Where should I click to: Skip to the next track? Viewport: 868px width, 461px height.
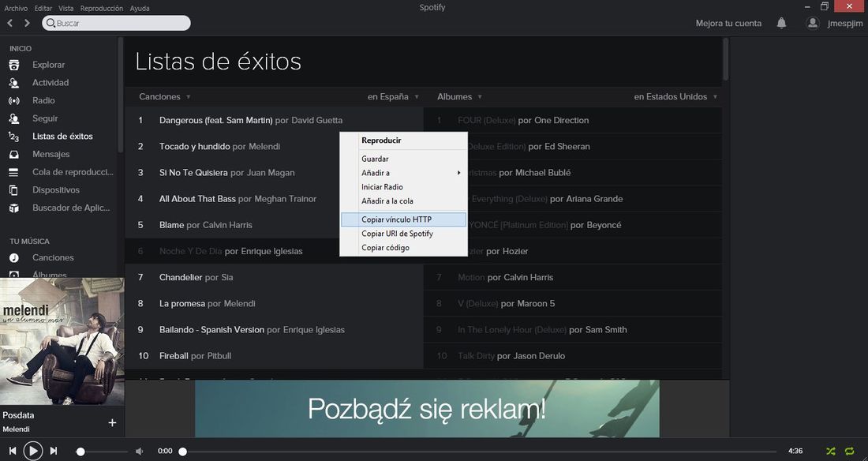tap(54, 451)
